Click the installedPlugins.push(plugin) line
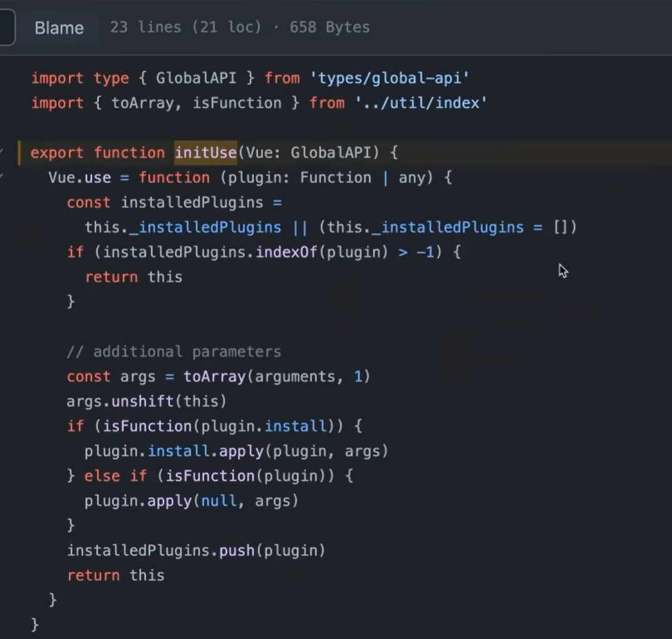Screen dimensions: 672x639 click(196, 550)
